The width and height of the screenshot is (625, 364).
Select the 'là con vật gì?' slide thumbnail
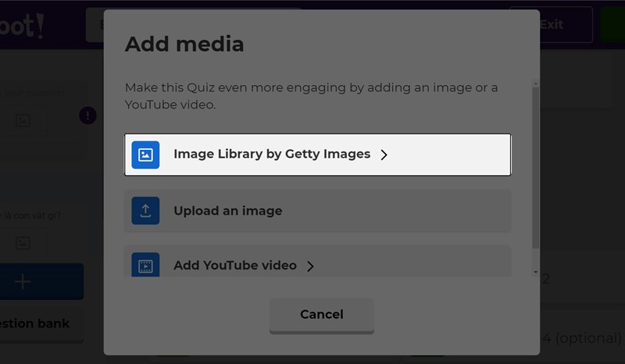click(x=42, y=229)
